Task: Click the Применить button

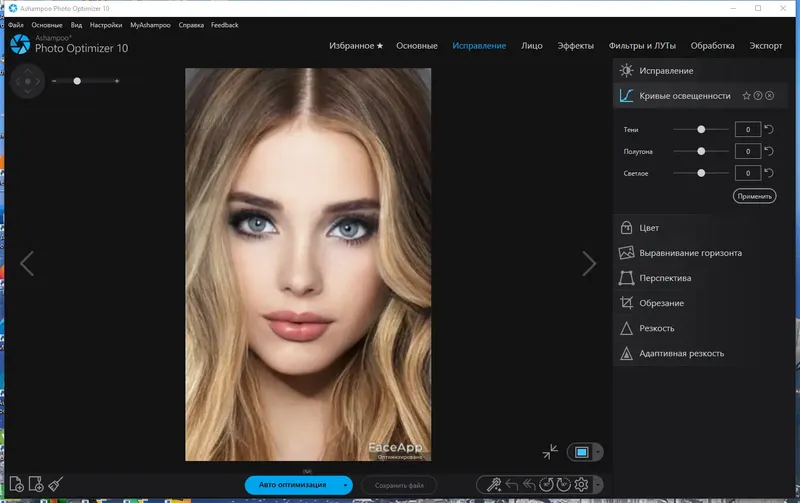Action: (x=754, y=196)
